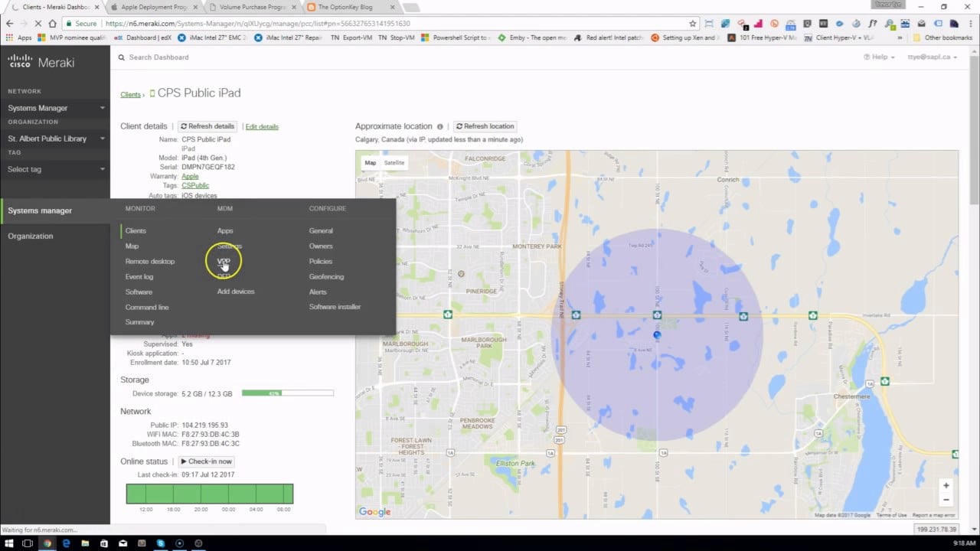Click the search magnifier icon in Dashboard header
The width and height of the screenshot is (980, 551).
[x=121, y=57]
